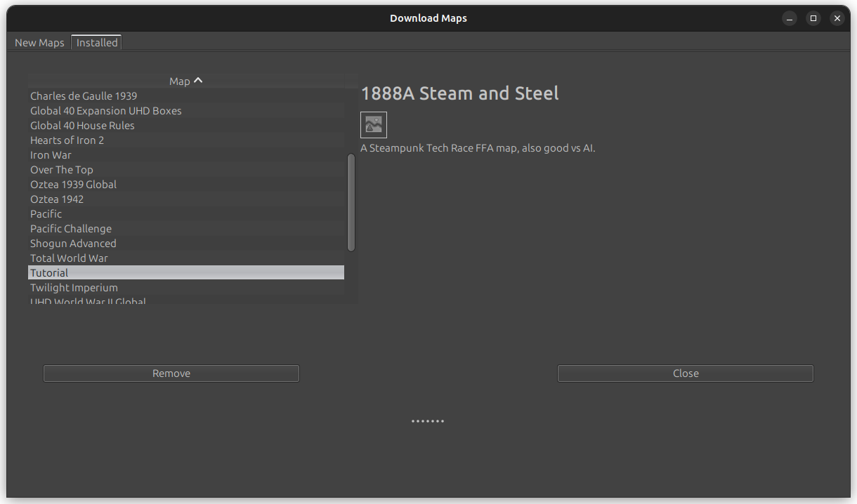Switch to the Installed tab
This screenshot has width=857, height=504.
(x=96, y=42)
